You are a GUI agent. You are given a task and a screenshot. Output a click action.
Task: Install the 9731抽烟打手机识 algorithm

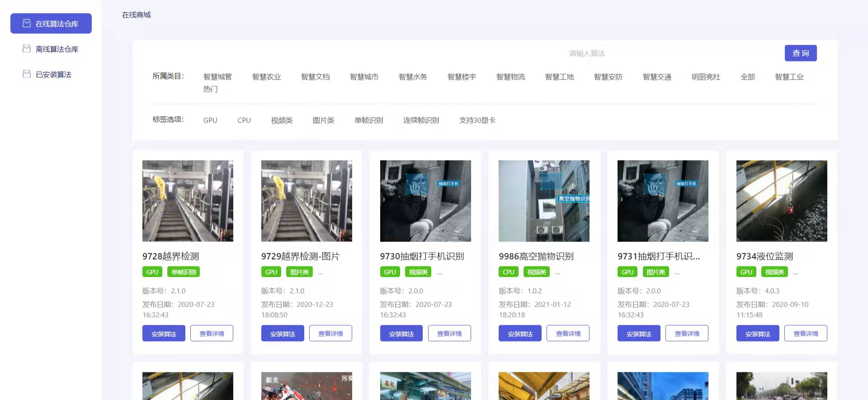click(x=639, y=333)
